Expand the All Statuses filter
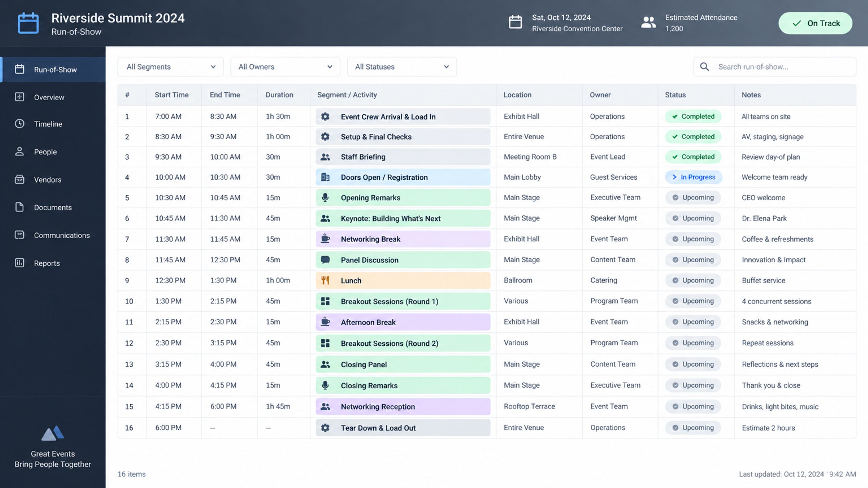Screen dimensions: 868x488 pos(402,67)
